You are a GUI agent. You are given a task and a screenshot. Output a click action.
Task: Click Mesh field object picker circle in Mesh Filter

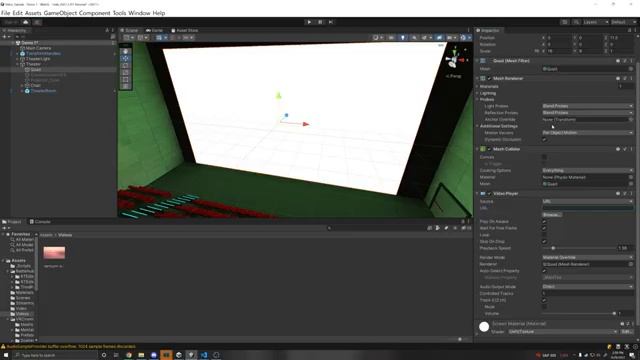631,69
